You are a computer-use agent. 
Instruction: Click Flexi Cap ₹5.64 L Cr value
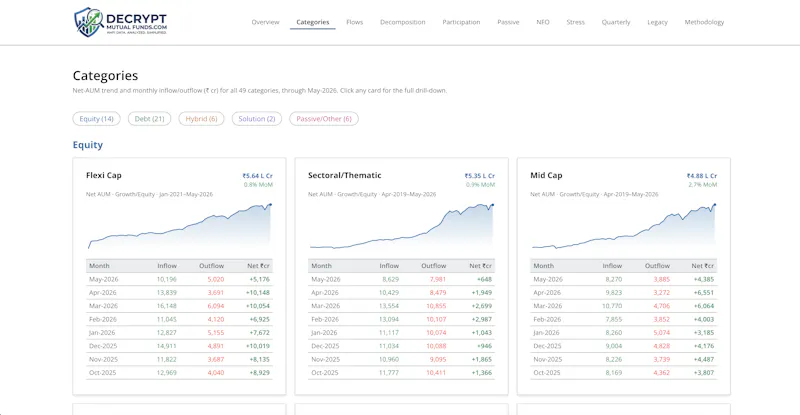pyautogui.click(x=258, y=176)
